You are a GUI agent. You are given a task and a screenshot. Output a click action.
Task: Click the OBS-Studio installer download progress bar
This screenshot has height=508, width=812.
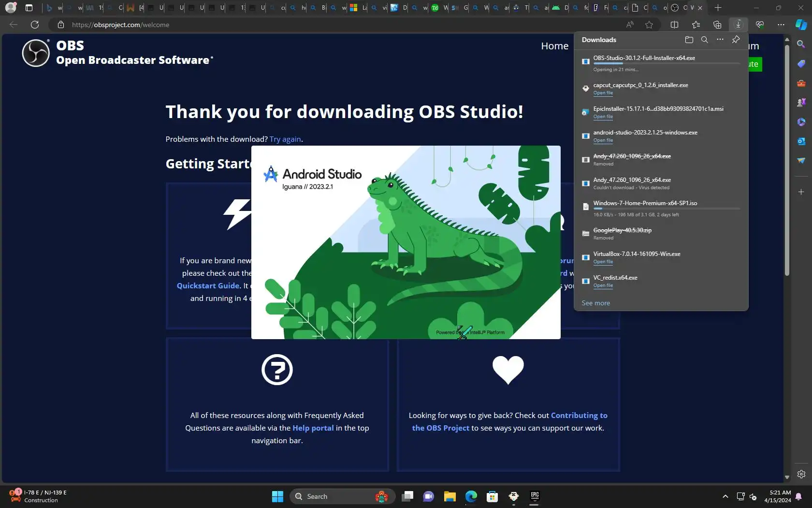click(667, 64)
